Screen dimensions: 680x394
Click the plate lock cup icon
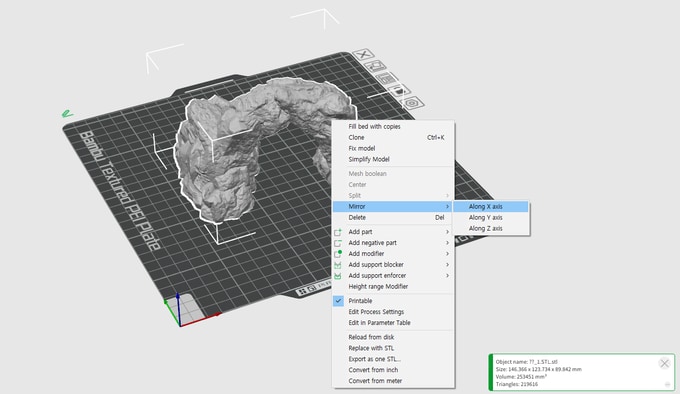tap(399, 91)
